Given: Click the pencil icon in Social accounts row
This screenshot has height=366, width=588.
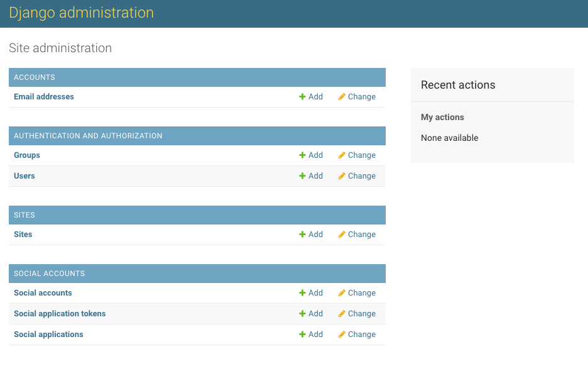Looking at the screenshot, I should coord(342,293).
